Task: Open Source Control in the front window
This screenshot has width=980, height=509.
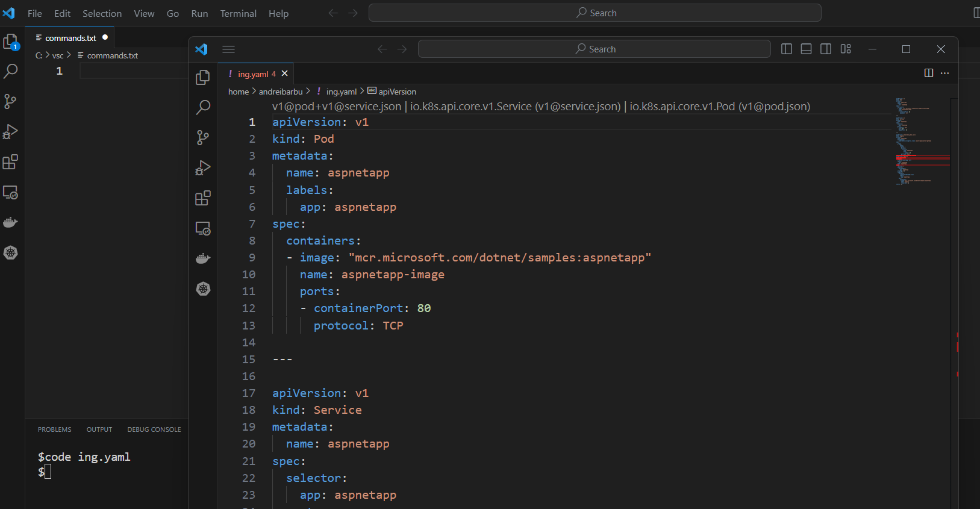Action: tap(203, 138)
